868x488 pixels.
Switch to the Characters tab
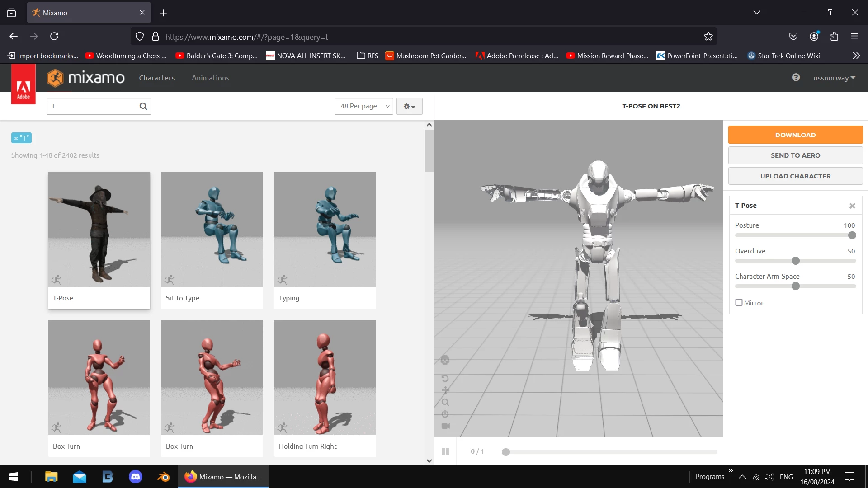tap(156, 78)
